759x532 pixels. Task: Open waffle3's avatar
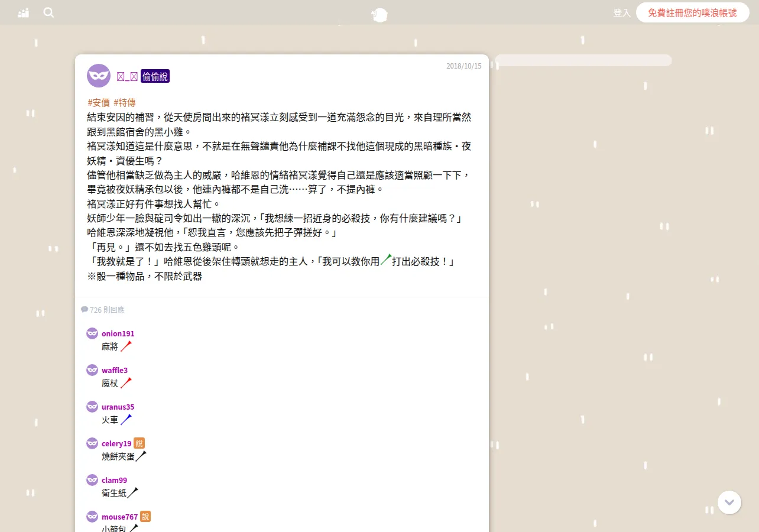(92, 370)
